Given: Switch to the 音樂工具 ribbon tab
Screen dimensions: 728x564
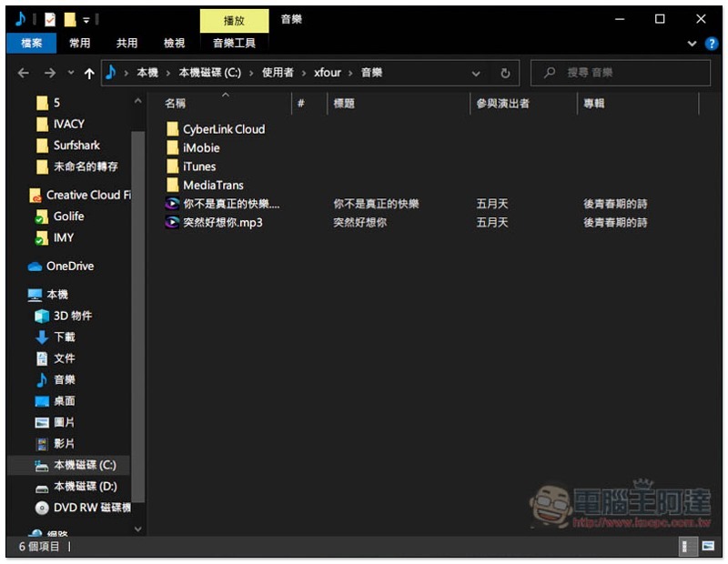Looking at the screenshot, I should [x=234, y=43].
